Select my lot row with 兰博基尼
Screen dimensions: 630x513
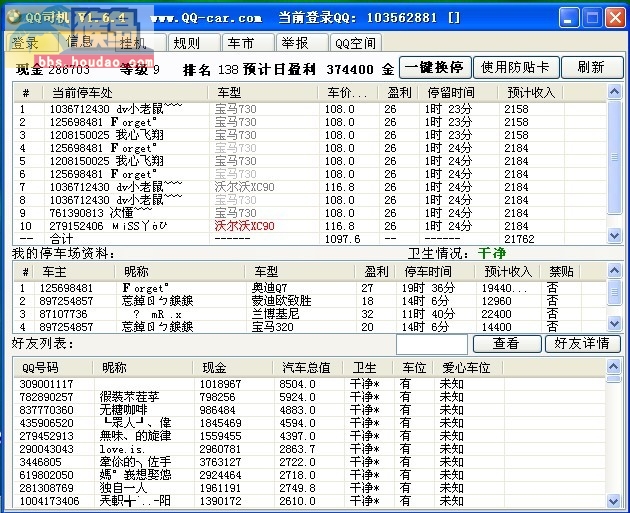(x=310, y=314)
